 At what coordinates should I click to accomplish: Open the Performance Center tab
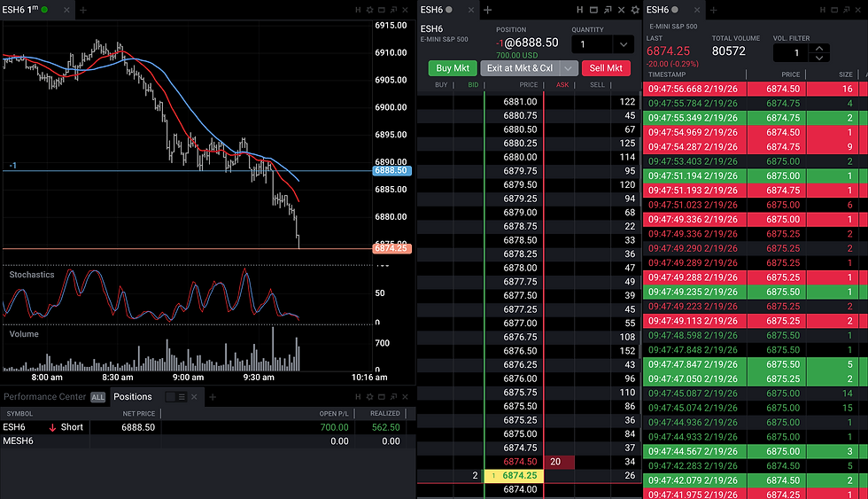(45, 396)
